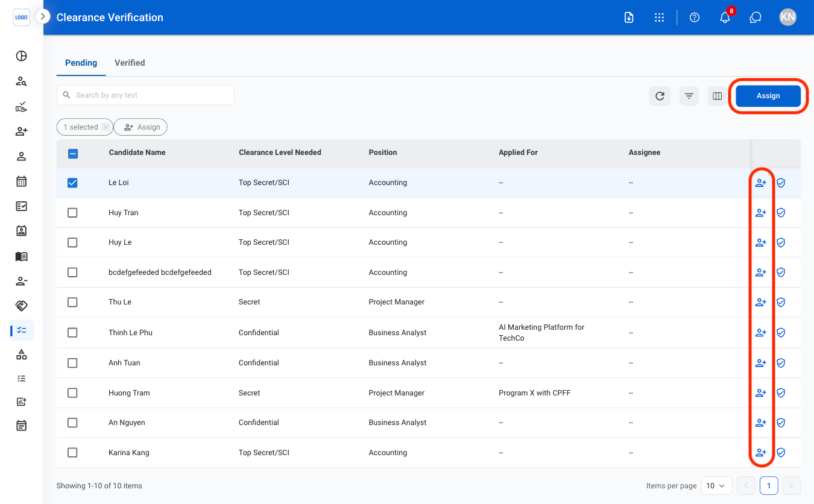Open the small checklist sidebar item
814x504 pixels.
pyautogui.click(x=21, y=379)
